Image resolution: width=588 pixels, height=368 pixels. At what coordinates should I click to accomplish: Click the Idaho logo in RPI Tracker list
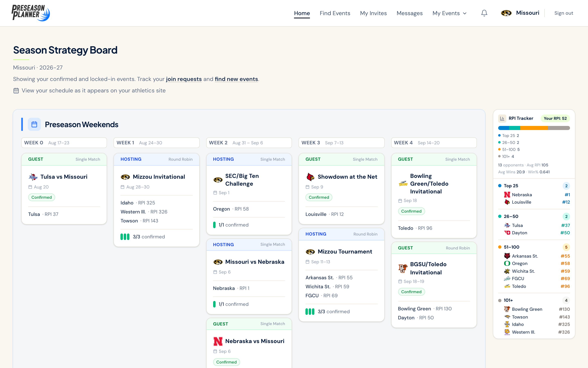tap(507, 324)
